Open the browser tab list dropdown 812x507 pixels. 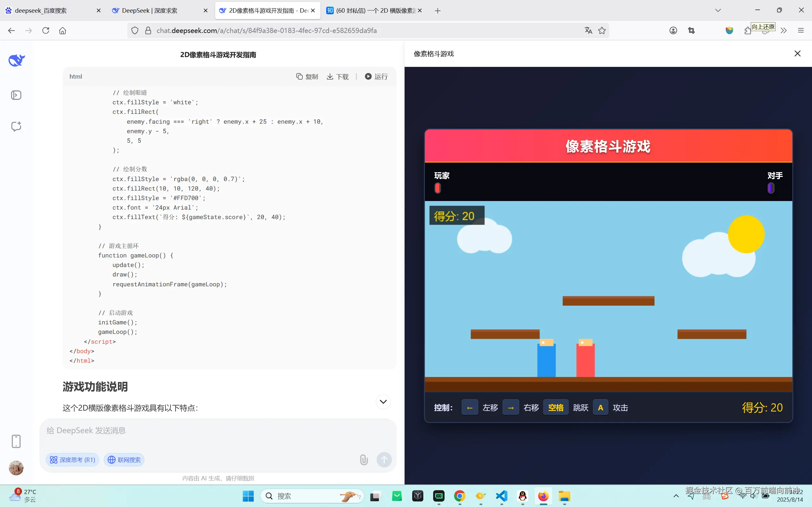(x=718, y=10)
